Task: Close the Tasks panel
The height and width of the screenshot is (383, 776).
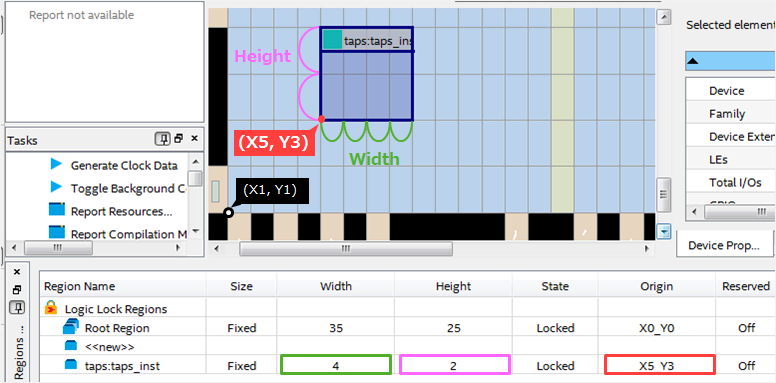Action: (194, 139)
